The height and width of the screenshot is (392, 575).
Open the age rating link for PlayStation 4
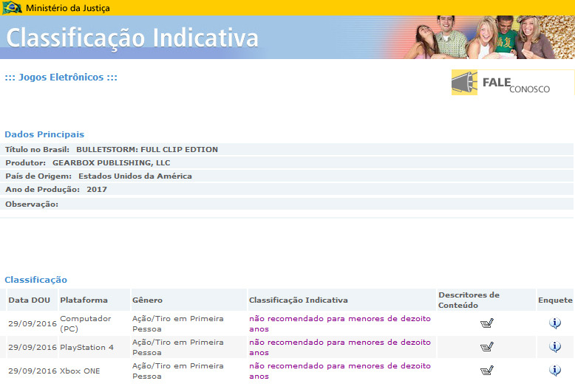pyautogui.click(x=339, y=347)
